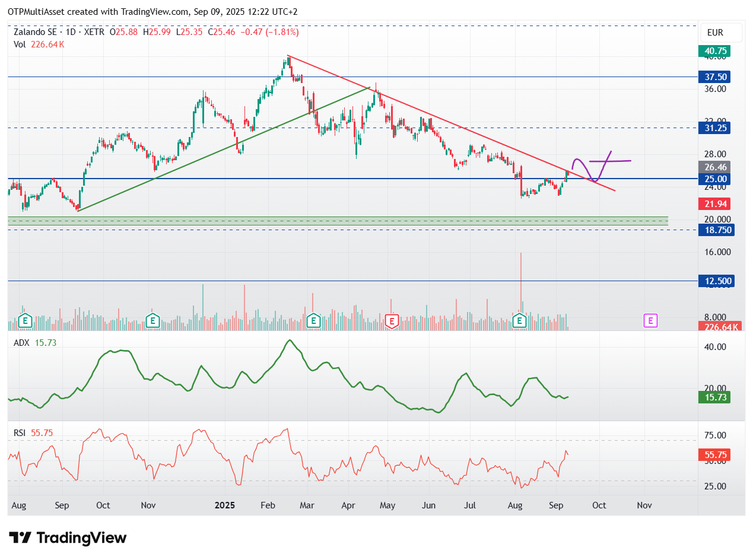
Task: Click the 75.00 value on RSI axis
Action: coord(714,435)
